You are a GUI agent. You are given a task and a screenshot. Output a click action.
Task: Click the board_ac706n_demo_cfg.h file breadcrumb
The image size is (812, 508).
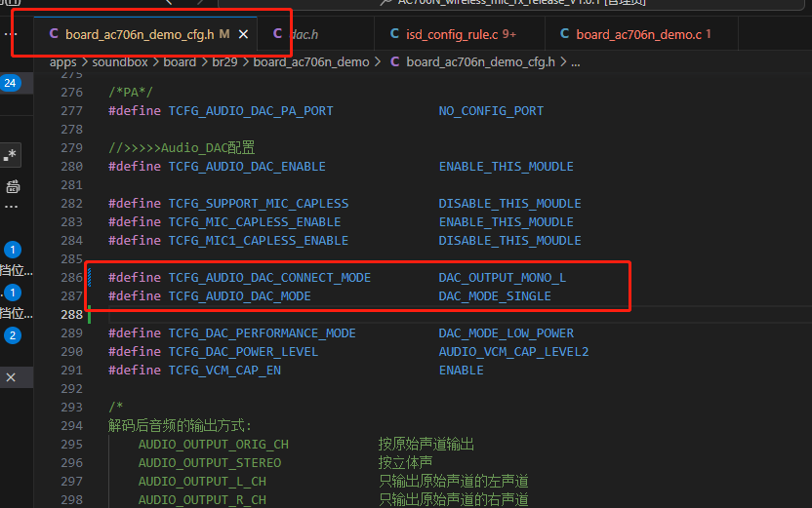point(480,62)
